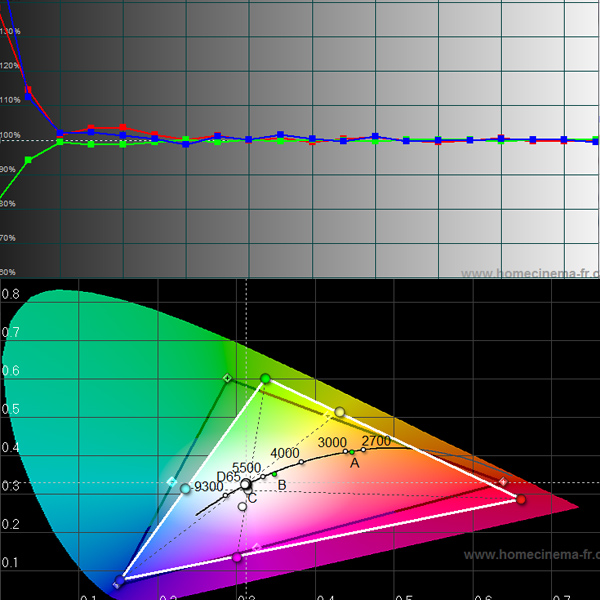Click the illuminant C label

point(252,498)
